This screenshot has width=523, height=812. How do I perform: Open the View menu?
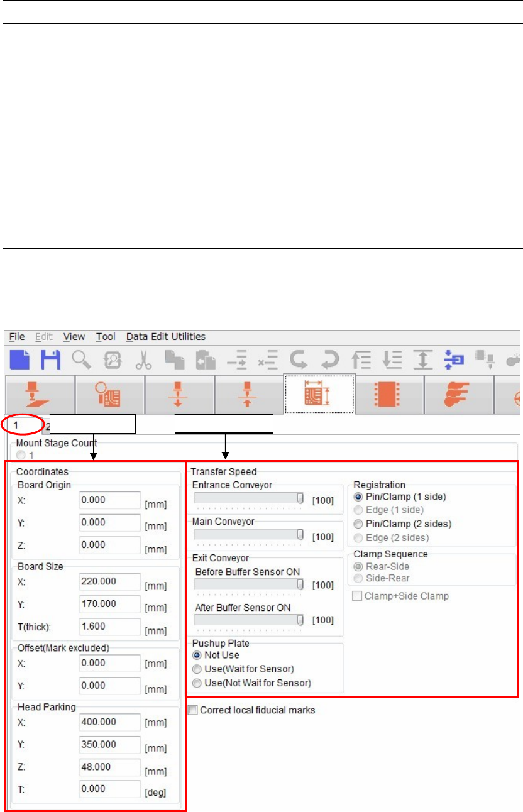(74, 337)
